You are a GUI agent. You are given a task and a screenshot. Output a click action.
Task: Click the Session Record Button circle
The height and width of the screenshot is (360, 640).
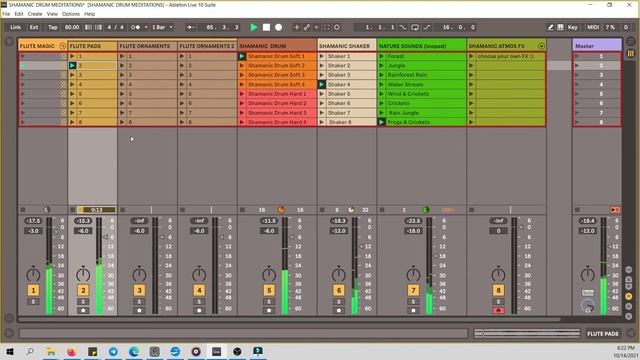(x=337, y=27)
